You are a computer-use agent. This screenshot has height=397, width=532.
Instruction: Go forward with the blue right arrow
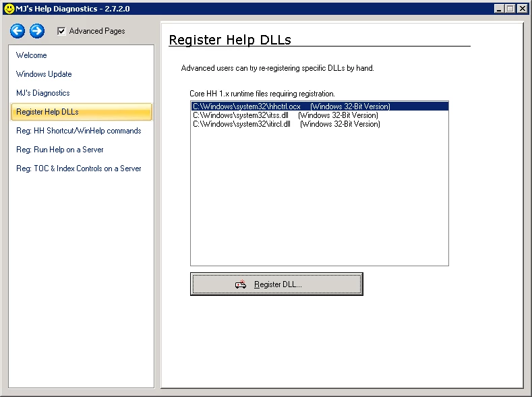[37, 31]
